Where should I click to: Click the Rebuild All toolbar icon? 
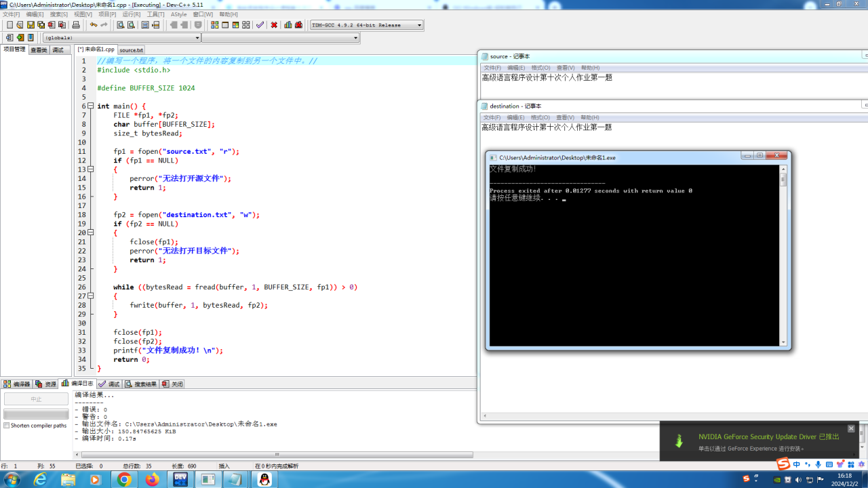[x=246, y=25]
